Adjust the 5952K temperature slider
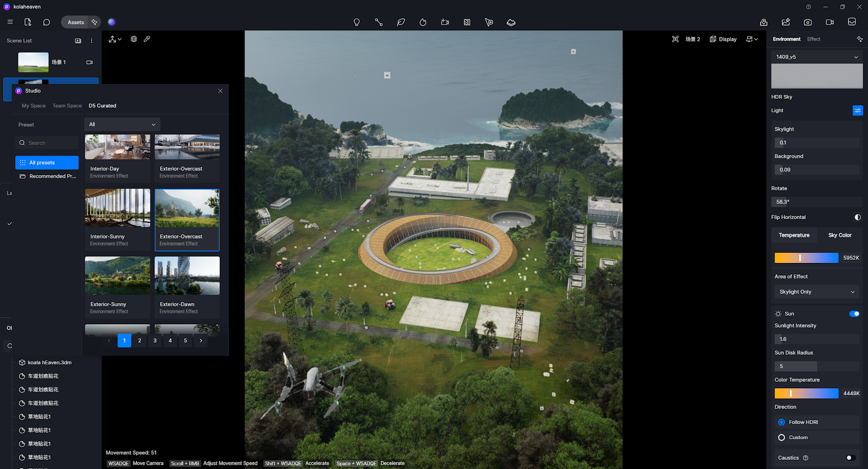Screen dimensions: 868x469 [x=806, y=258]
